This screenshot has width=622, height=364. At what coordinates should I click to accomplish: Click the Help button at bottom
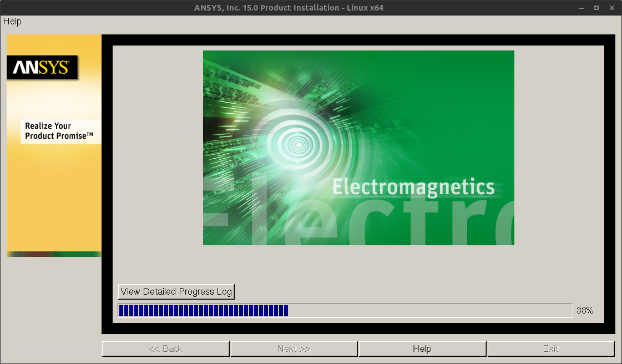click(422, 349)
